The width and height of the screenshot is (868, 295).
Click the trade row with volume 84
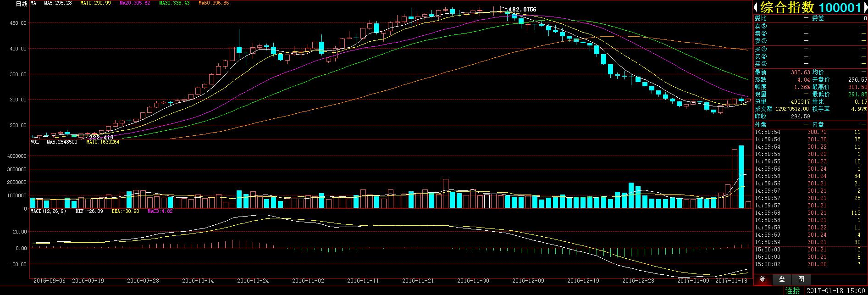click(x=811, y=176)
